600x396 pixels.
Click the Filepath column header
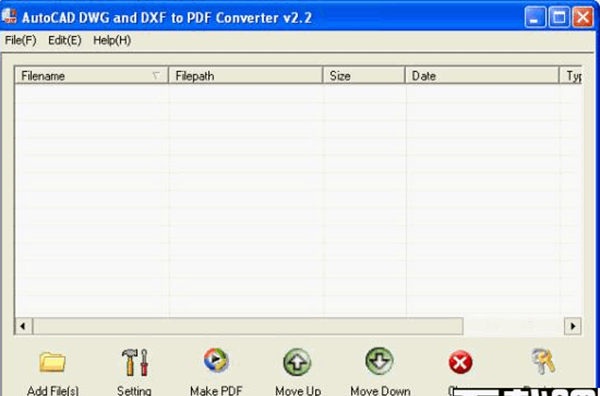[x=245, y=75]
